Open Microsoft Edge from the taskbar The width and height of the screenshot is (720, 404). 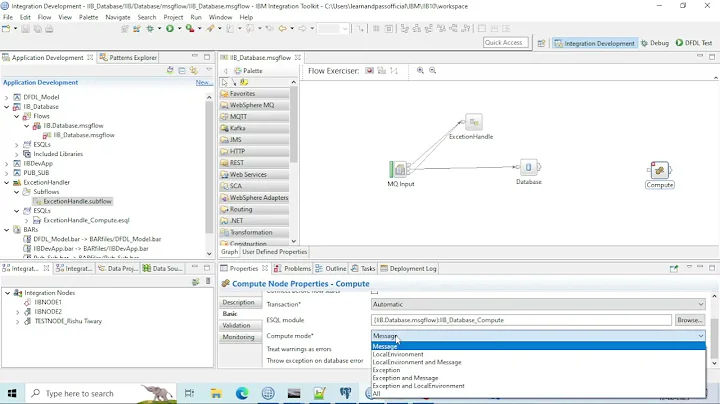point(242,393)
